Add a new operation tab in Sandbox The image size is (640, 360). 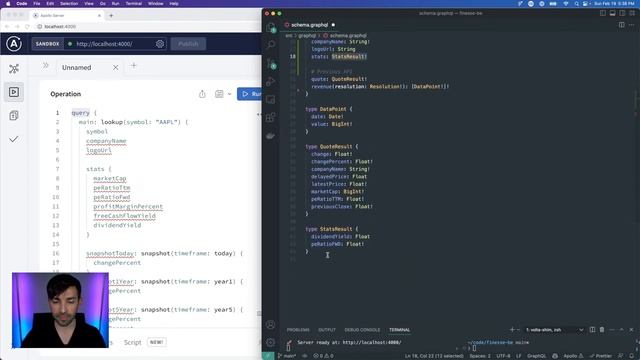tap(133, 66)
